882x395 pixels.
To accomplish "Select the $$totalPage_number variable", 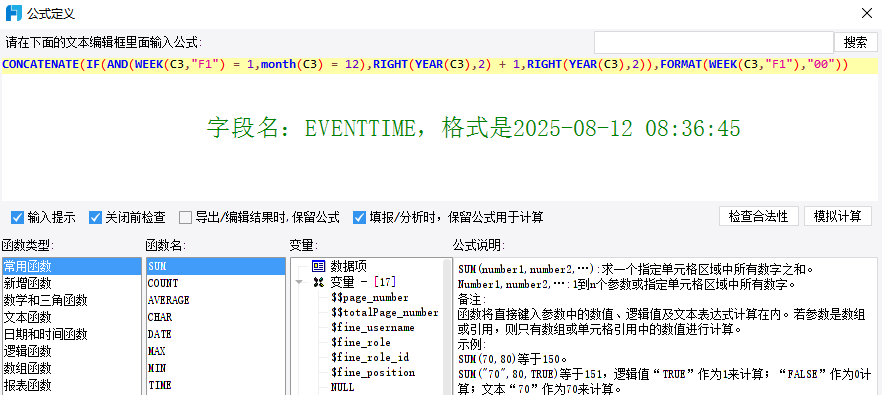I will [385, 312].
